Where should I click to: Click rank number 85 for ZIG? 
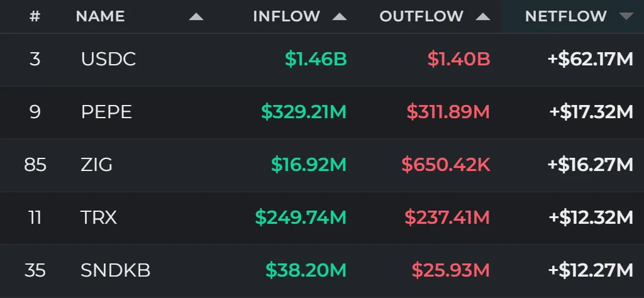[x=35, y=165]
